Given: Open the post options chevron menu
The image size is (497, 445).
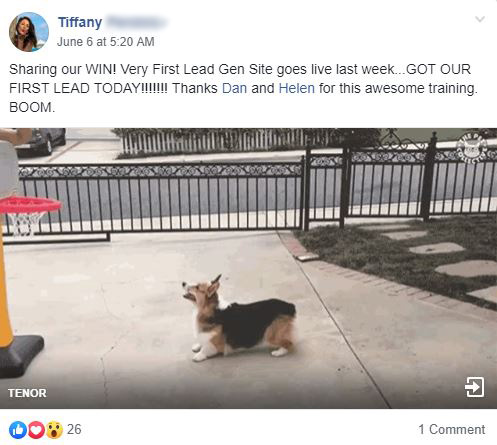Looking at the screenshot, I should click(x=480, y=19).
